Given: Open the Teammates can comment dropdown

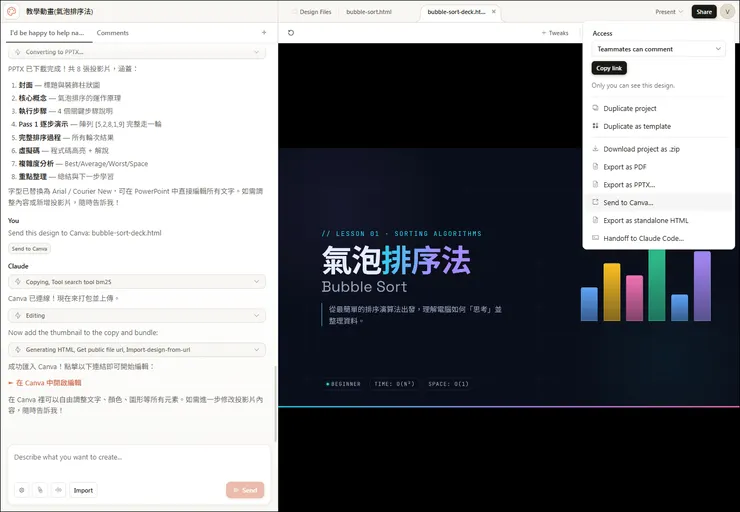Looking at the screenshot, I should pyautogui.click(x=658, y=49).
